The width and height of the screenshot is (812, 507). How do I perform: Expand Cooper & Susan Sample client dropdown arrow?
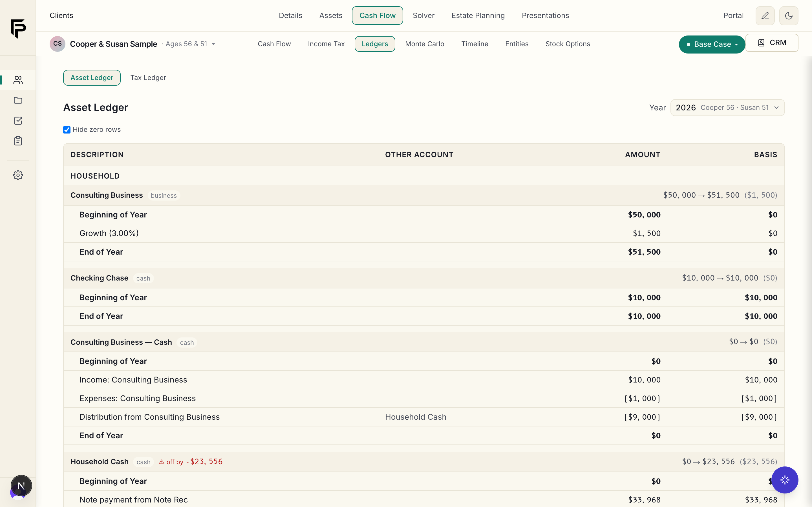click(213, 44)
